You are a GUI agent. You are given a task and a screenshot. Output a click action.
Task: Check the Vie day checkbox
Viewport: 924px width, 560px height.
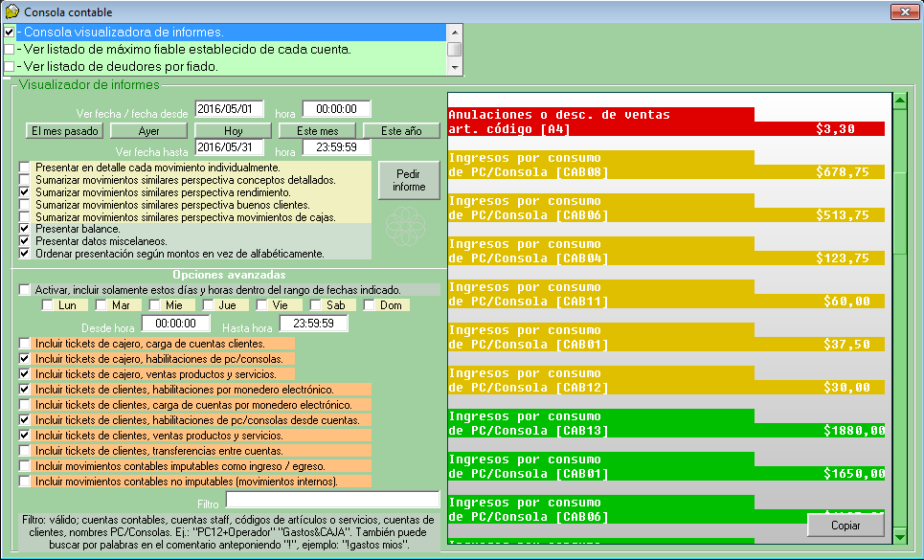coord(261,305)
